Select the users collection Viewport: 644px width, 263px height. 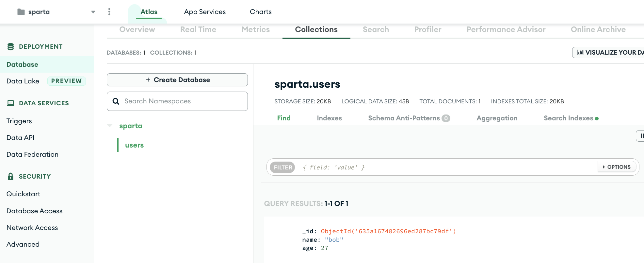pyautogui.click(x=134, y=145)
